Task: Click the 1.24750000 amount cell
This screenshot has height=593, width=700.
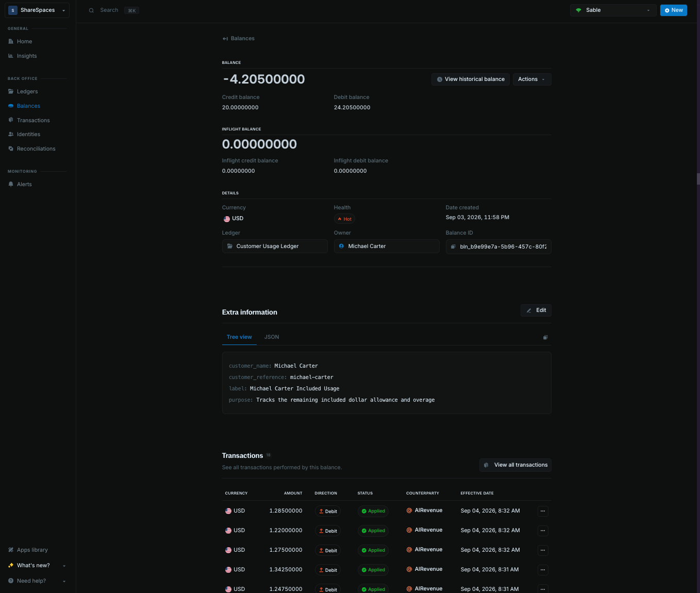Action: pyautogui.click(x=286, y=589)
